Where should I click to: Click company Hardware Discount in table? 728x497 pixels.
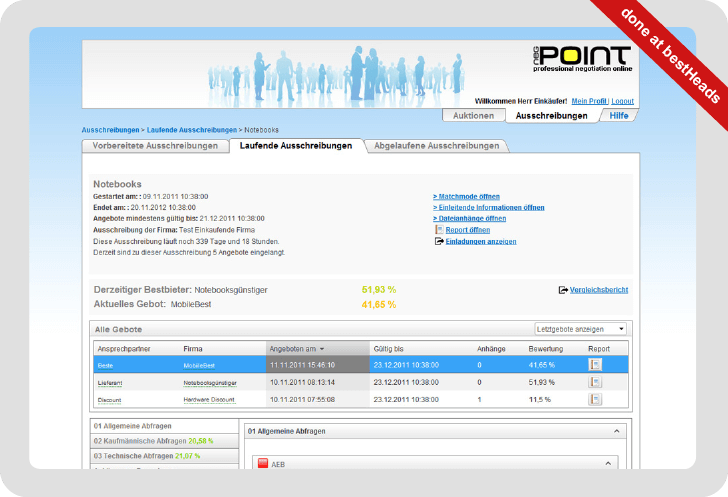click(x=209, y=399)
